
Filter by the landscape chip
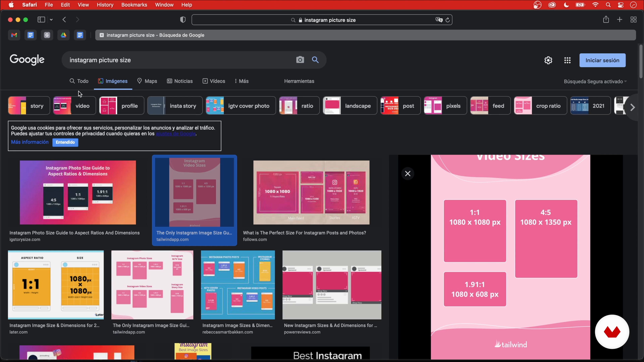[x=350, y=106]
